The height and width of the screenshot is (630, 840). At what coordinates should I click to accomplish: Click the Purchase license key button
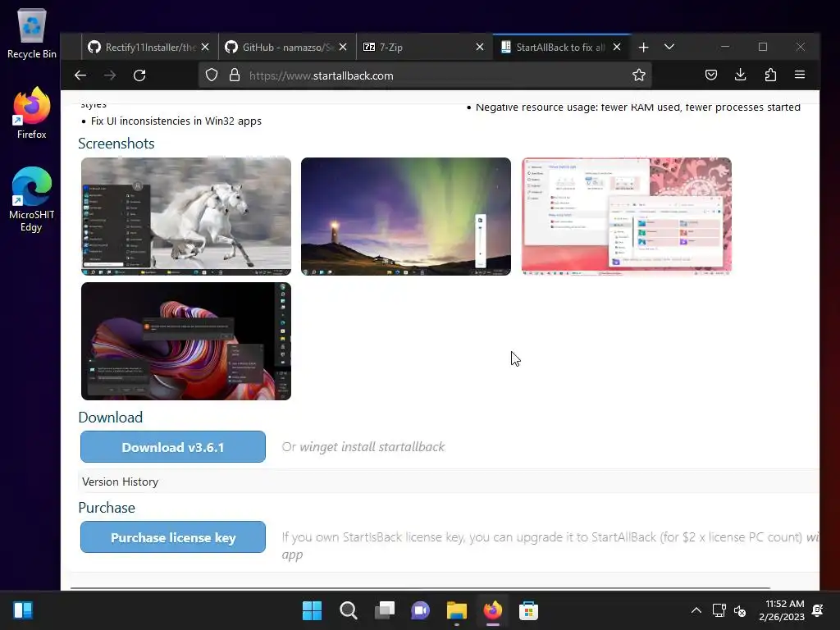(x=173, y=537)
